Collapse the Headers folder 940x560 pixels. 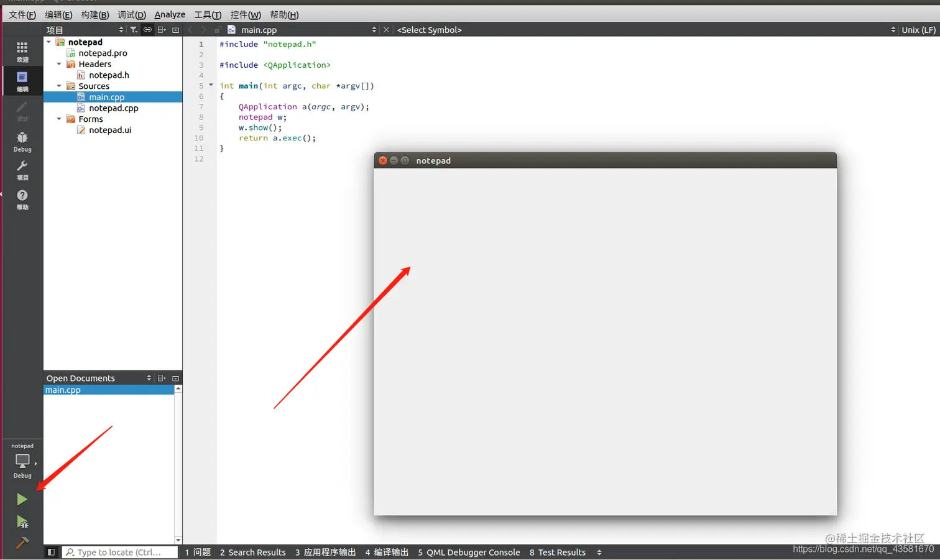coord(59,64)
